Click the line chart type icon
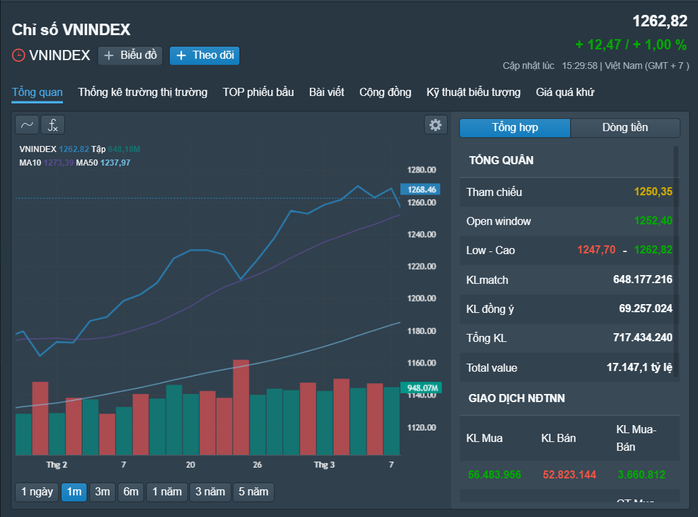698x517 pixels. coord(27,125)
